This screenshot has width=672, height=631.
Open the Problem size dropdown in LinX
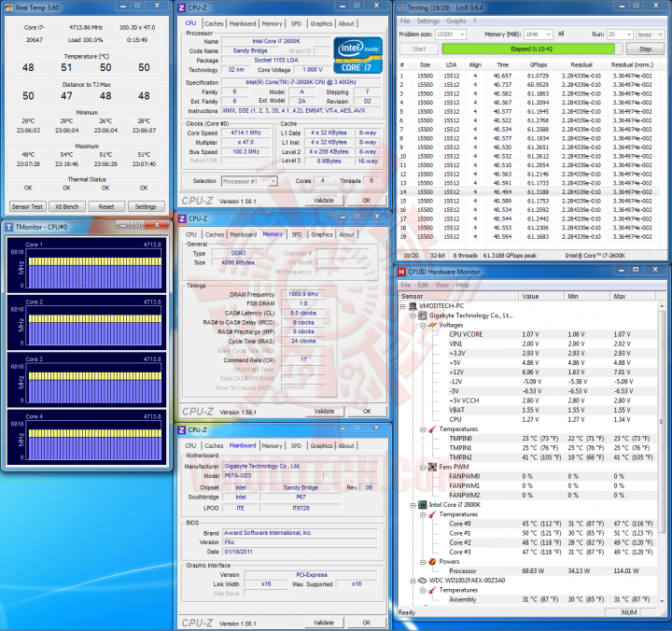(x=462, y=35)
